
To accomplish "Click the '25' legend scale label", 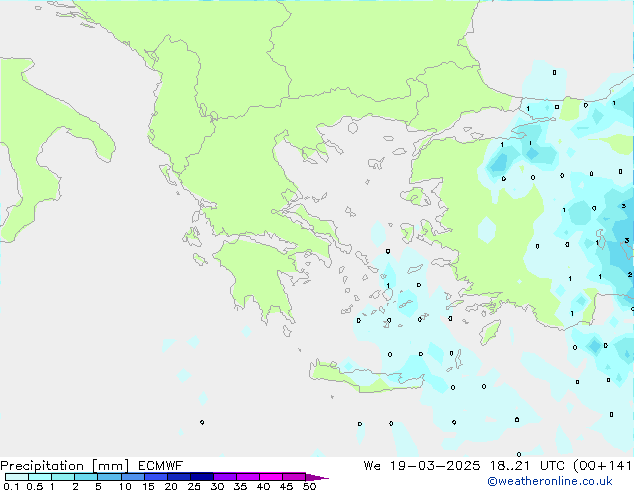I will [x=194, y=486].
